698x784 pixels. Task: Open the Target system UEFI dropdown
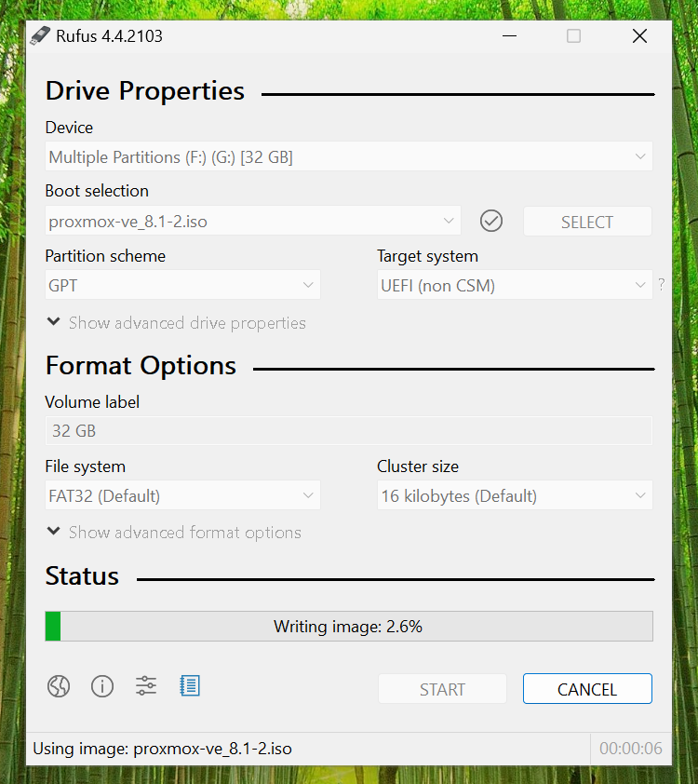515,285
